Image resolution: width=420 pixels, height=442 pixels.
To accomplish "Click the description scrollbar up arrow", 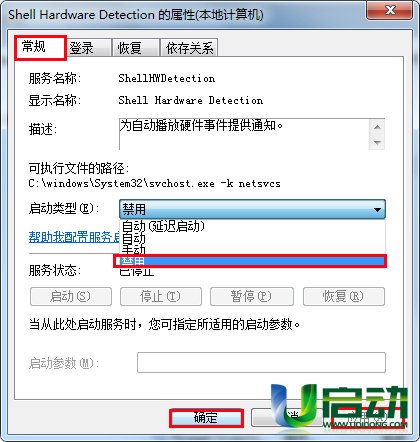I will tap(377, 127).
